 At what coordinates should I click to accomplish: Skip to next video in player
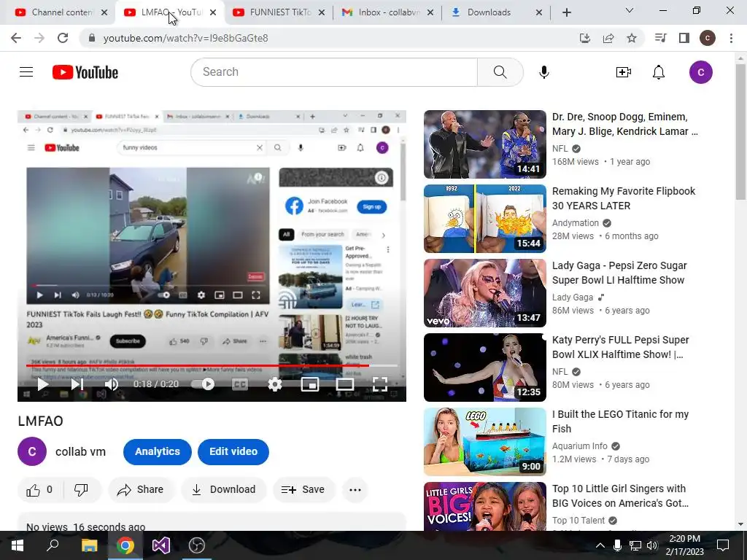click(77, 384)
